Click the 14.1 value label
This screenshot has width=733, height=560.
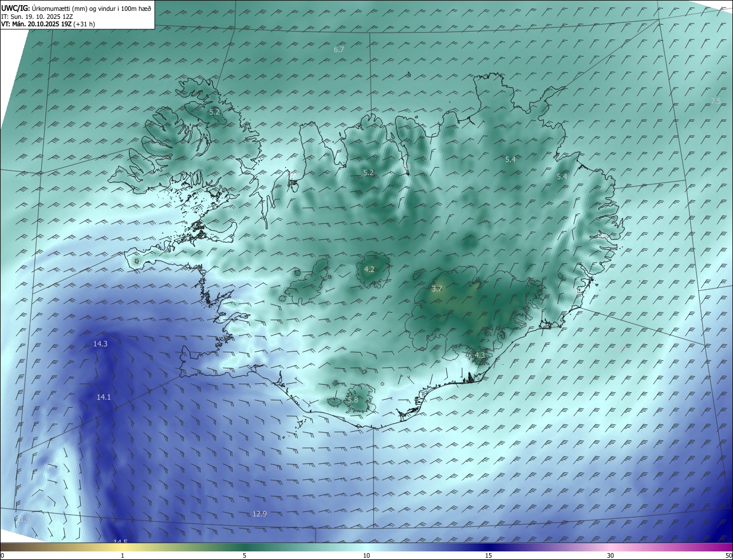tap(104, 397)
